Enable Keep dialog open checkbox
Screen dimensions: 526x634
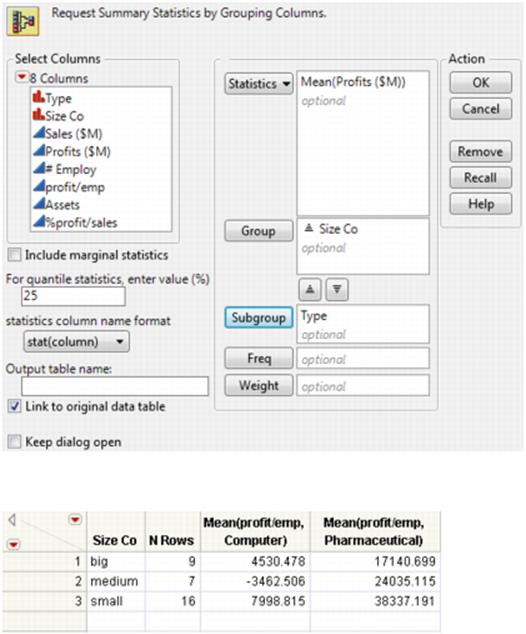pos(15,442)
